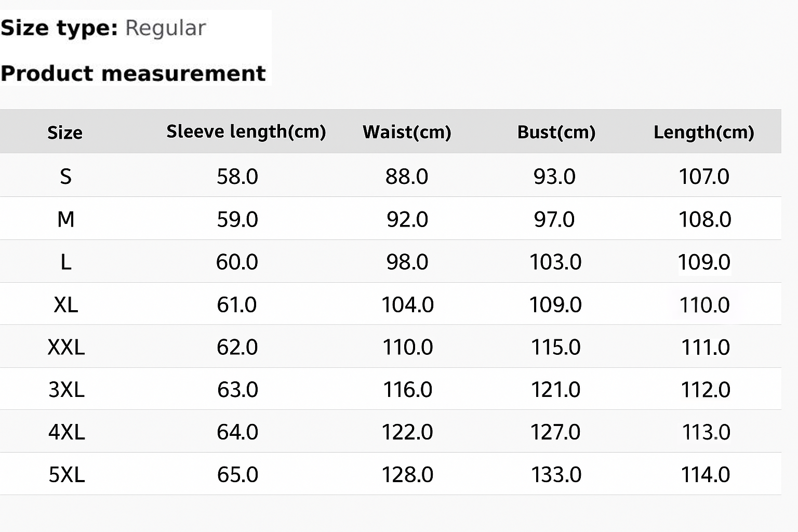Click the Sleeve length(cm) column header
This screenshot has width=798, height=532.
(x=246, y=132)
